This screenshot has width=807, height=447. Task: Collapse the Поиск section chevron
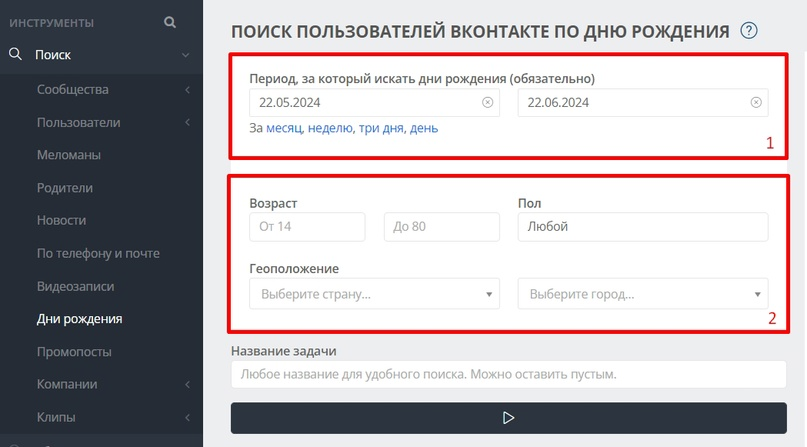pos(185,55)
